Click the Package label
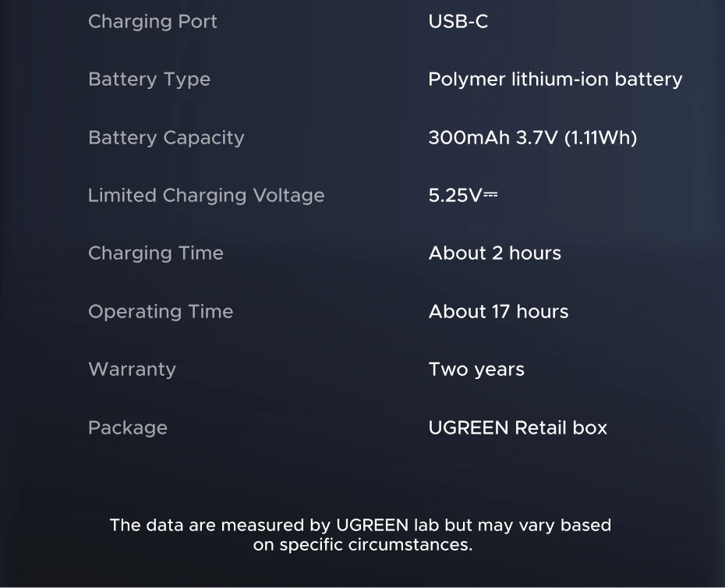725x588 pixels. 128,428
